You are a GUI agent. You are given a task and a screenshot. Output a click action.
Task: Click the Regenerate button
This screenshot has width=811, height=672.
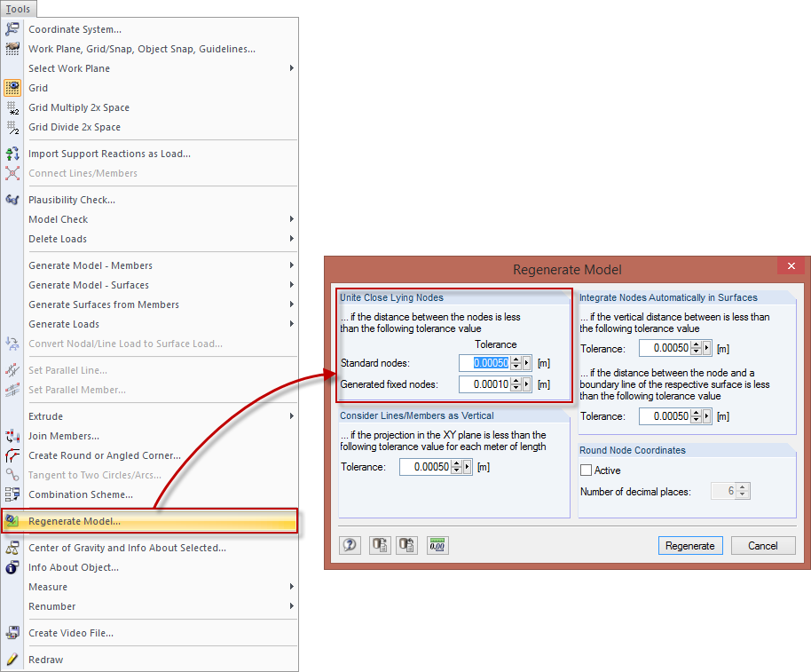[690, 546]
